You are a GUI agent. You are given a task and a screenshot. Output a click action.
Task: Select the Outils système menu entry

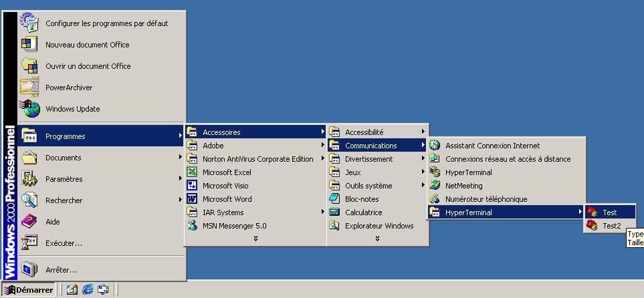(x=377, y=186)
